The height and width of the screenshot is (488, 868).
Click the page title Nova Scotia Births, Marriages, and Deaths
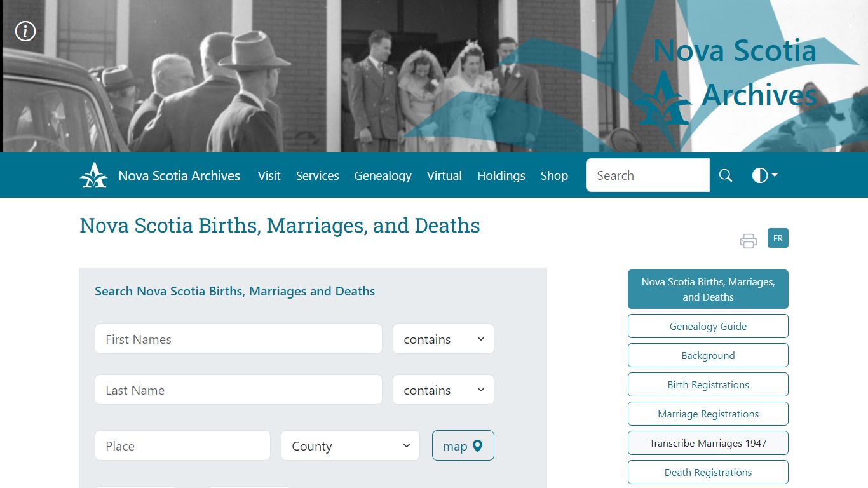tap(280, 226)
